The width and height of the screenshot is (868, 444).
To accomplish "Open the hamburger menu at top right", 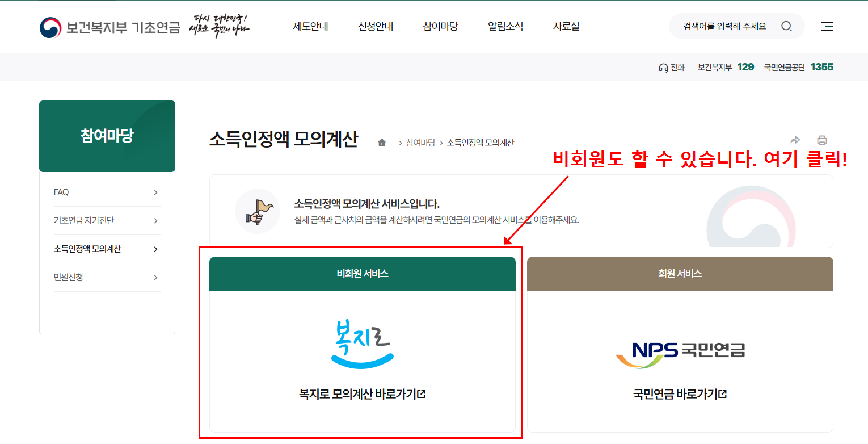I will (827, 26).
